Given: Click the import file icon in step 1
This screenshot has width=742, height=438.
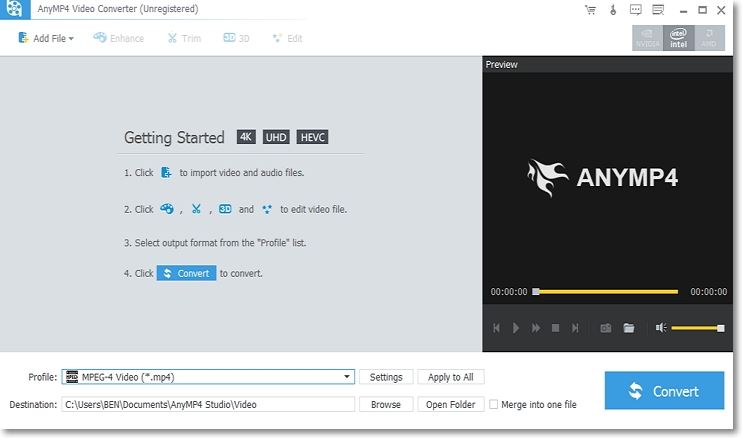Looking at the screenshot, I should point(166,173).
